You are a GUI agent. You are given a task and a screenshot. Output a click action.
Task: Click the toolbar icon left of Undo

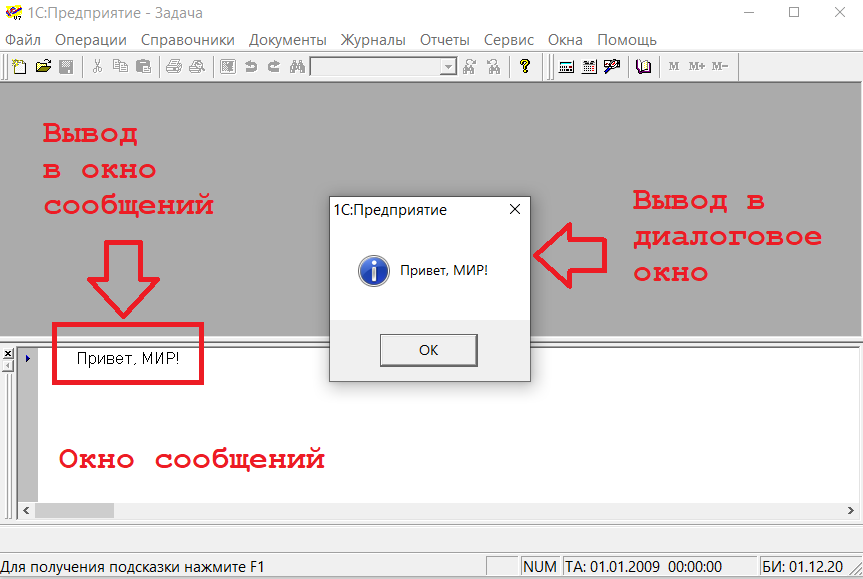click(x=228, y=67)
